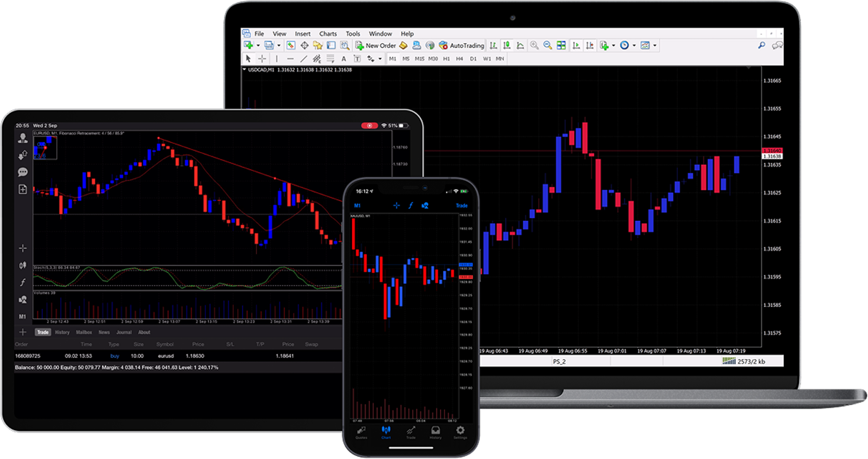868x459 pixels.
Task: Enable crosshair mode on the phone chart
Action: click(x=396, y=205)
